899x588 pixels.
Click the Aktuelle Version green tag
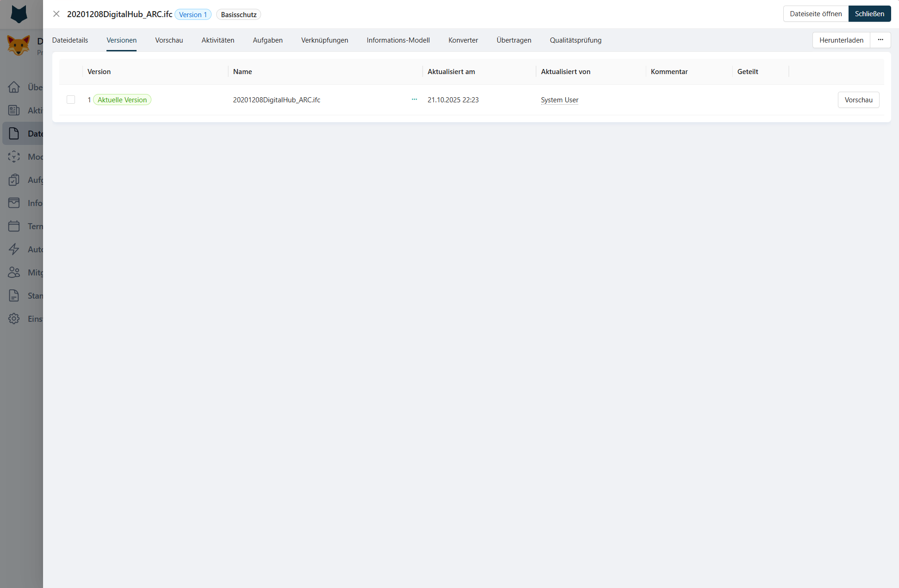(122, 100)
